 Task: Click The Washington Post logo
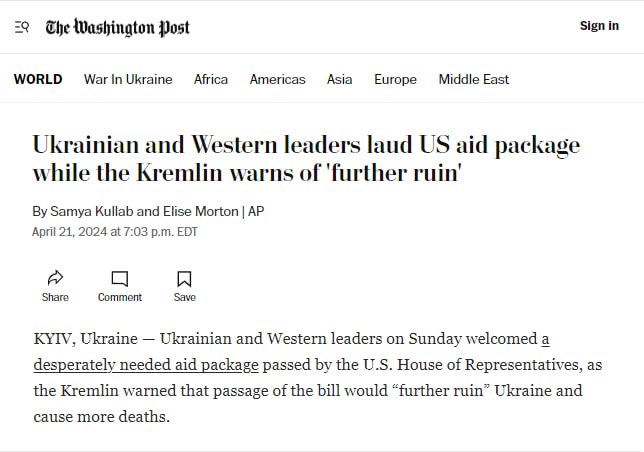pyautogui.click(x=117, y=28)
